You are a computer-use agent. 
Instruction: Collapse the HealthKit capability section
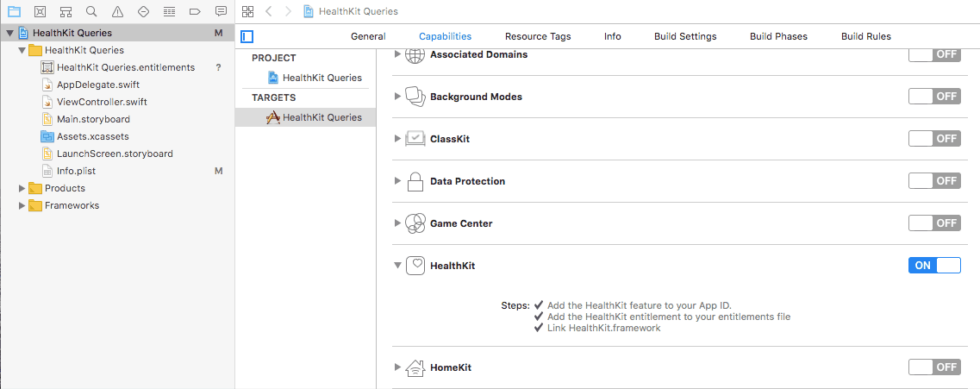point(396,265)
